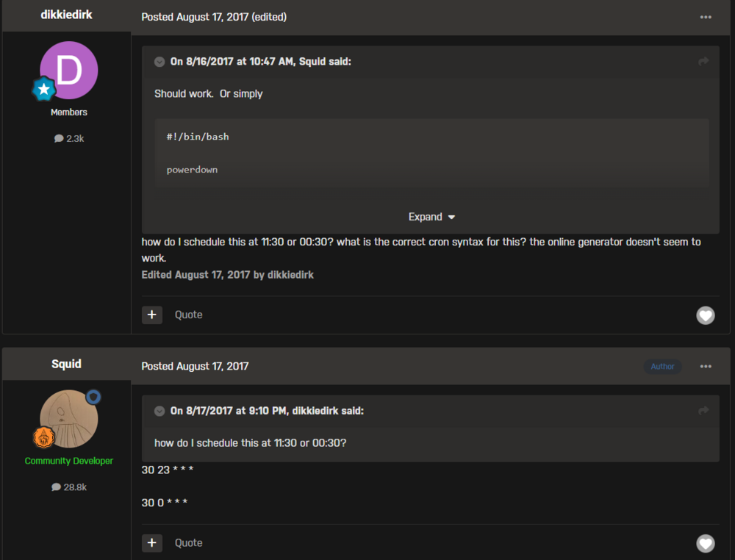Go to original quoted Squid post arrow

click(703, 62)
